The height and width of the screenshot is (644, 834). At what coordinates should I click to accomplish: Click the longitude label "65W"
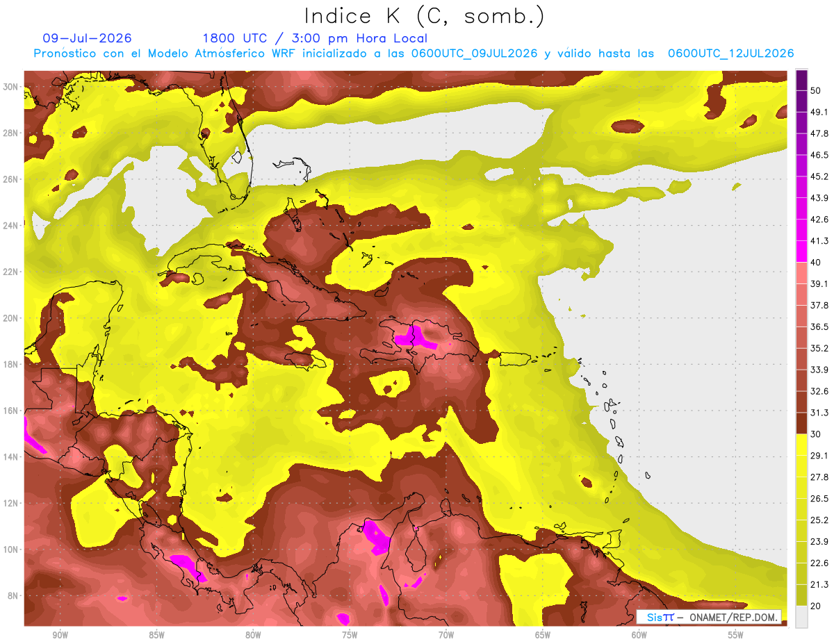543,636
